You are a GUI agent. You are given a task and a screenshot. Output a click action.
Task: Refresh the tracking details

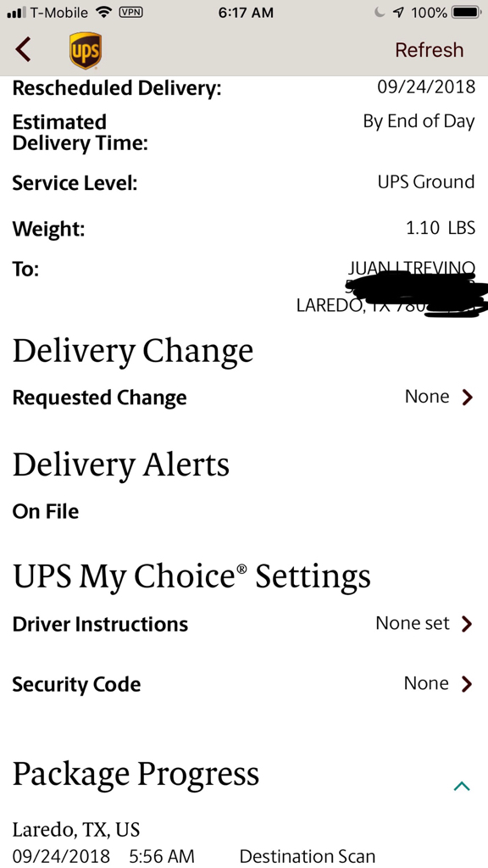click(x=429, y=50)
